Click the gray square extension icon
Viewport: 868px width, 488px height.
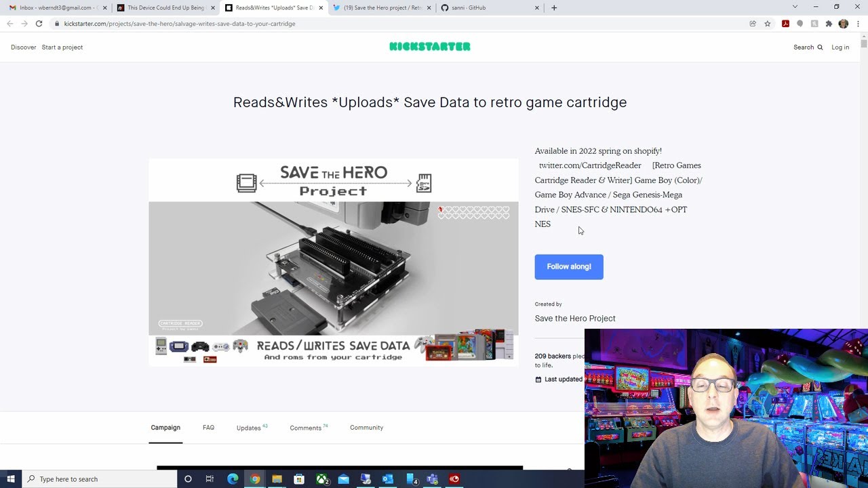coord(814,24)
